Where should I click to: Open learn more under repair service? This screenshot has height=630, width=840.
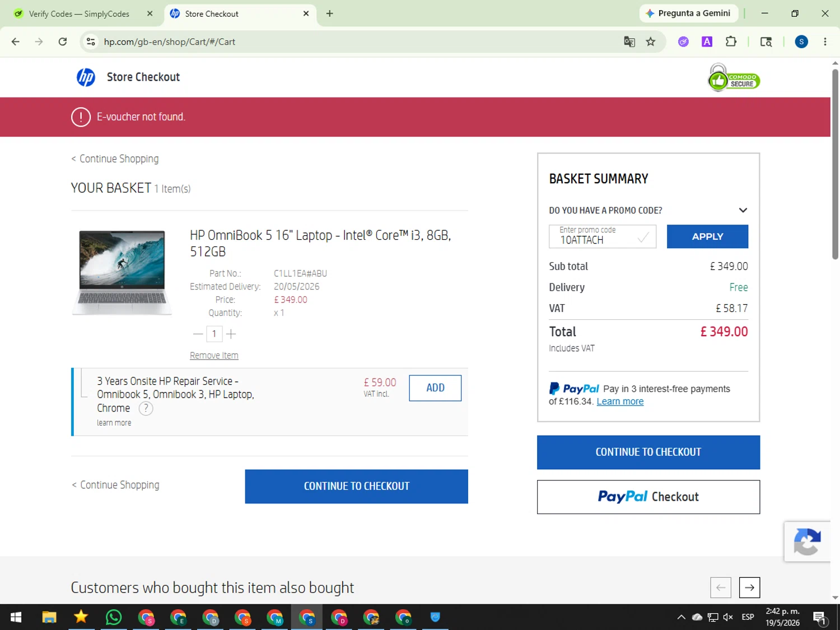(114, 423)
